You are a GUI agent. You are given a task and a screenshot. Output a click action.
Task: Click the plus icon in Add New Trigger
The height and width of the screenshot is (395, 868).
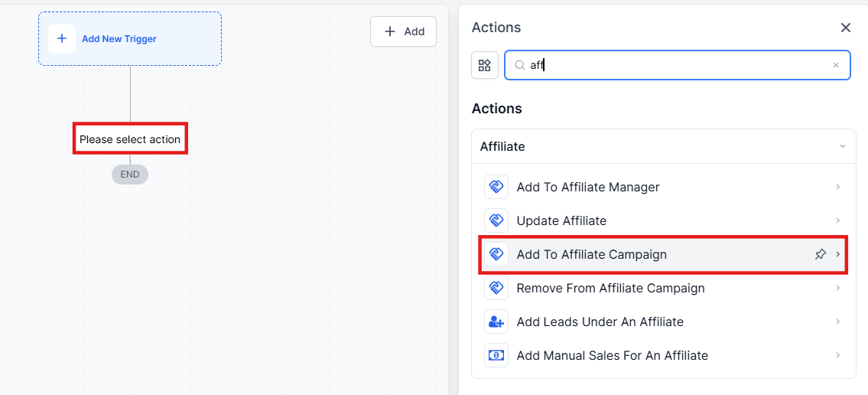tap(62, 38)
